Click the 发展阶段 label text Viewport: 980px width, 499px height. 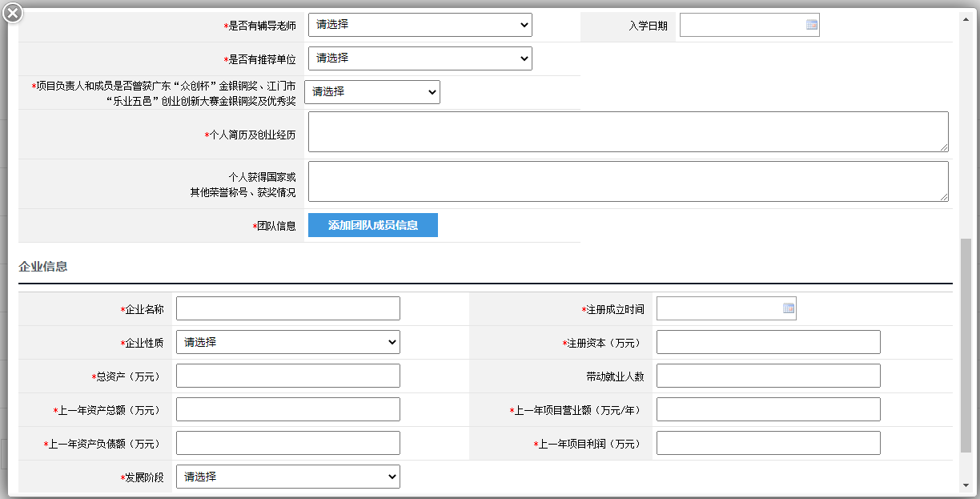144,477
